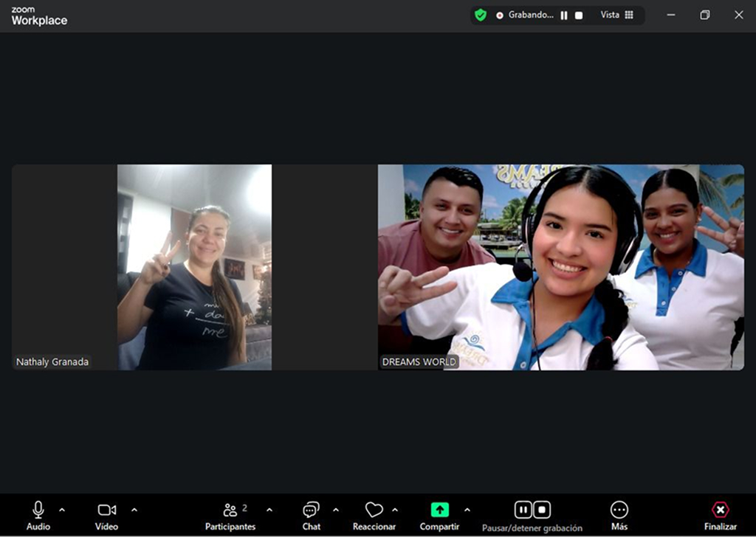756x537 pixels.
Task: Toggle the camera with the Vídeo icon
Action: point(106,510)
